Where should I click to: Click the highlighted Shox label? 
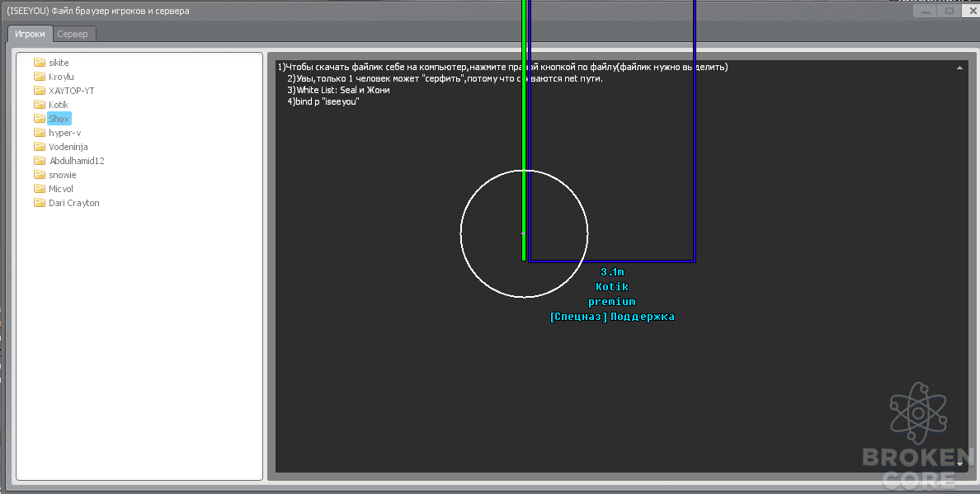point(59,119)
